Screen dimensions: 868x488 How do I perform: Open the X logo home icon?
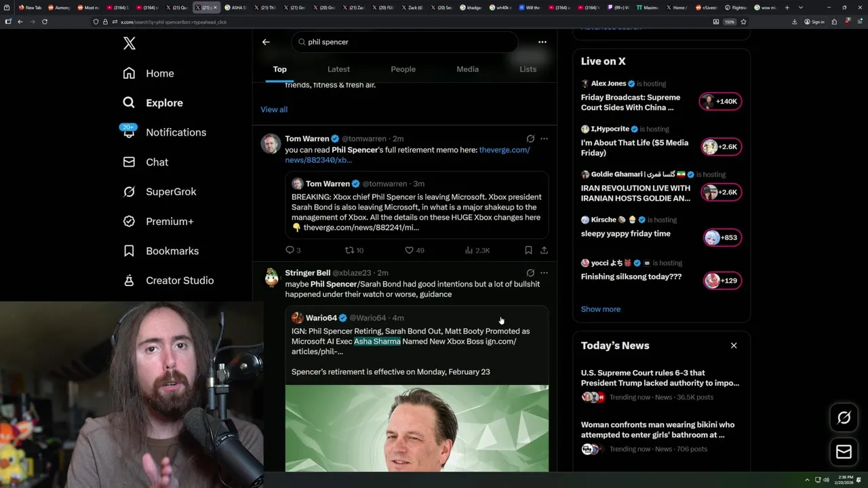pyautogui.click(x=129, y=43)
